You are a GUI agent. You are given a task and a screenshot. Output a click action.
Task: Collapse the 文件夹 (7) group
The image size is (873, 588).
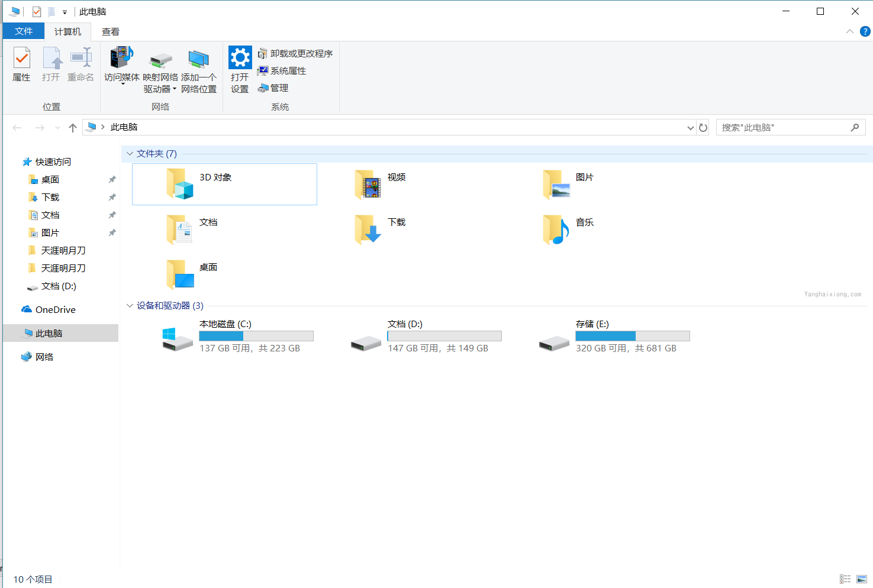tap(130, 153)
